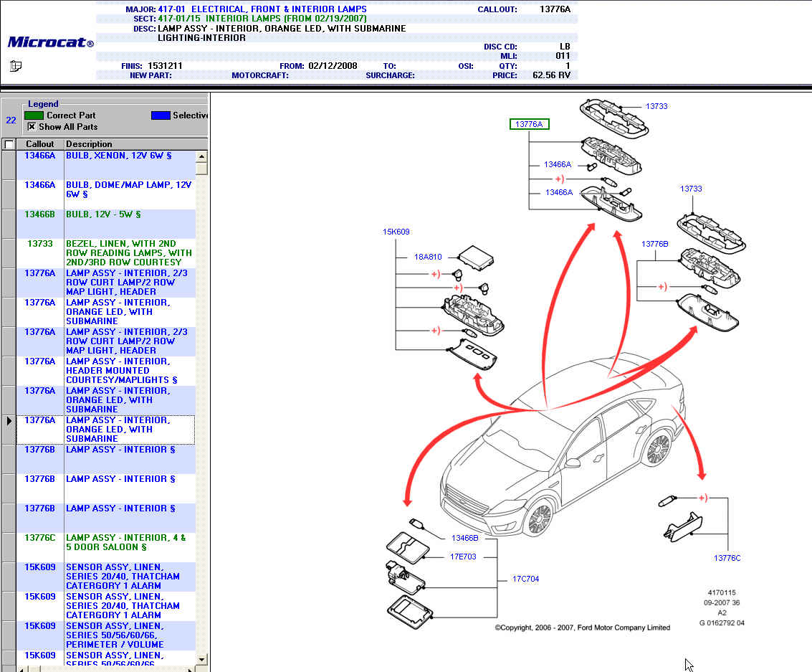This screenshot has width=812, height=672.
Task: Click the current row arrow marker for 13776A
Action: 9,421
